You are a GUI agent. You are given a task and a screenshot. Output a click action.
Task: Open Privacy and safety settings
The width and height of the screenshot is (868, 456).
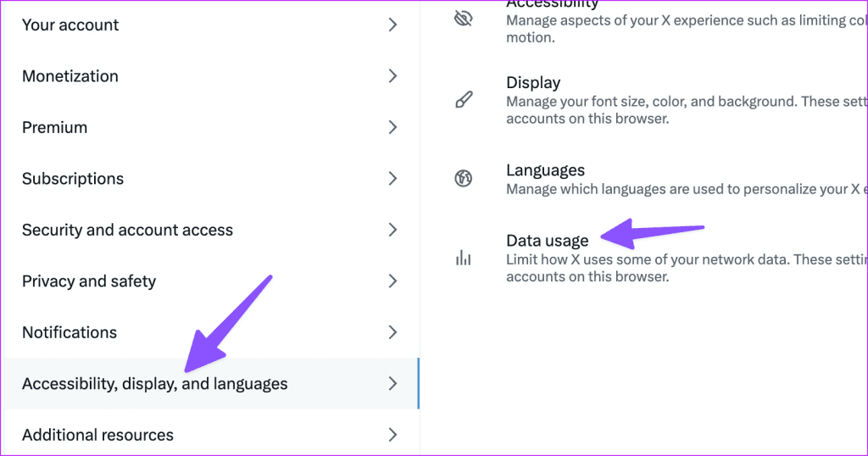(x=210, y=281)
